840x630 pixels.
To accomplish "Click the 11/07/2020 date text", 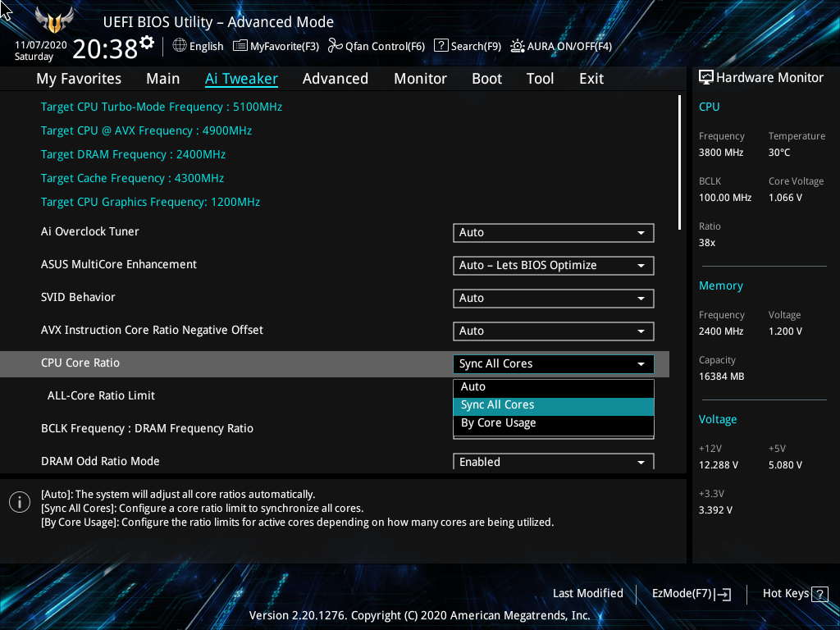I will (41, 45).
